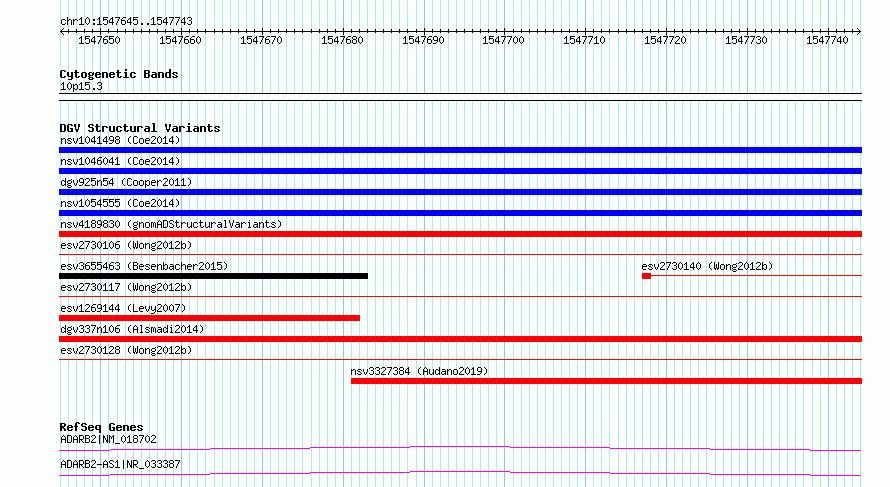Image resolution: width=890 pixels, height=487 pixels.
Task: Click ruler position 1547740
Action: (x=828, y=40)
